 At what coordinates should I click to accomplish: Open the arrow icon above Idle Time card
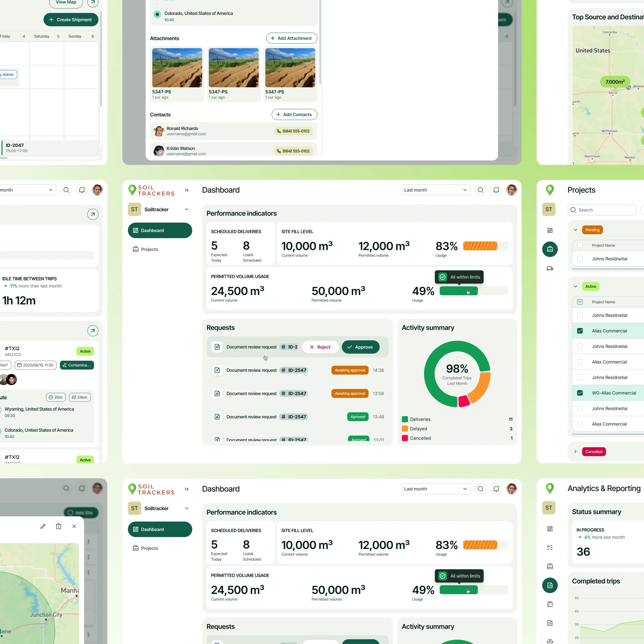[93, 214]
